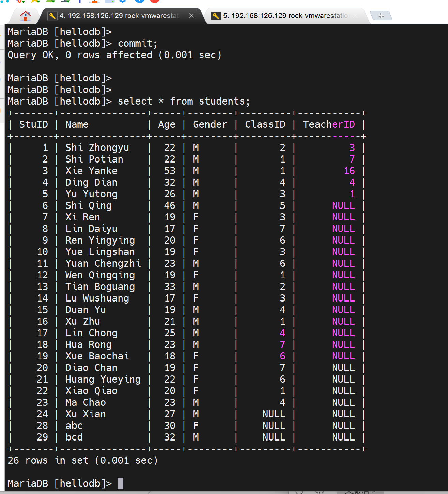Click the Gender column header
This screenshot has height=494, width=448.
coord(210,124)
